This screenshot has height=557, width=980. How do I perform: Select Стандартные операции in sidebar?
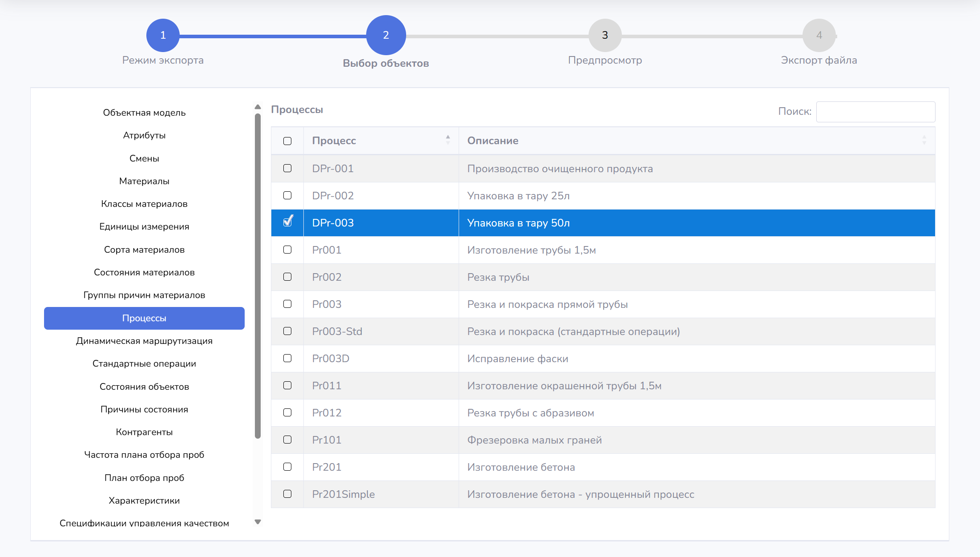144,363
